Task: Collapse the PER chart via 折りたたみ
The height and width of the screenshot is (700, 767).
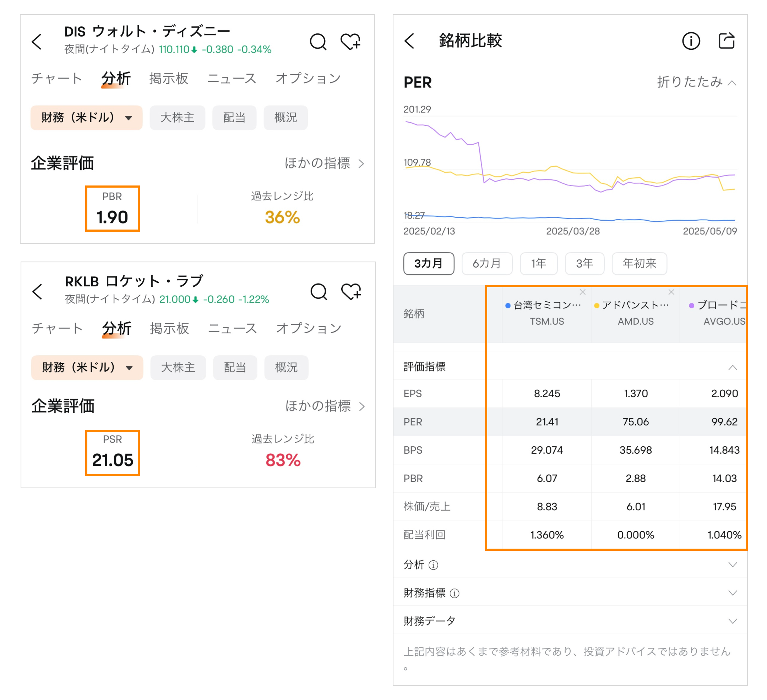Action: [696, 82]
